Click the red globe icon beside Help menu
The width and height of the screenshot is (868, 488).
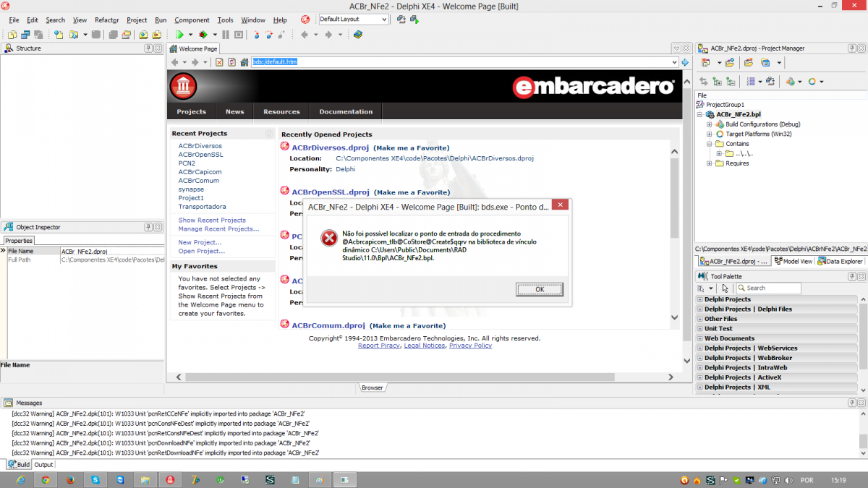click(305, 20)
